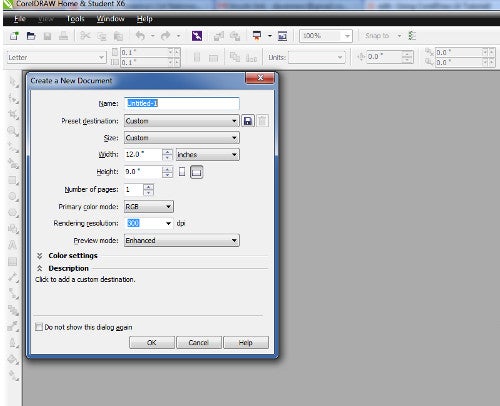Open the Size dropdown in dialog
The width and height of the screenshot is (500, 406).
[x=182, y=138]
